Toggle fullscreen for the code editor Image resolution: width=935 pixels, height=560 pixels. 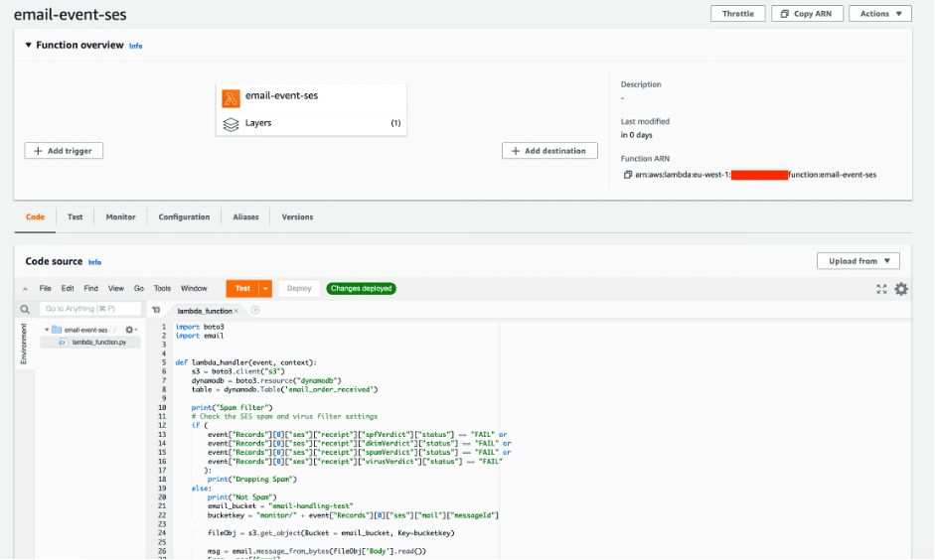coord(881,289)
